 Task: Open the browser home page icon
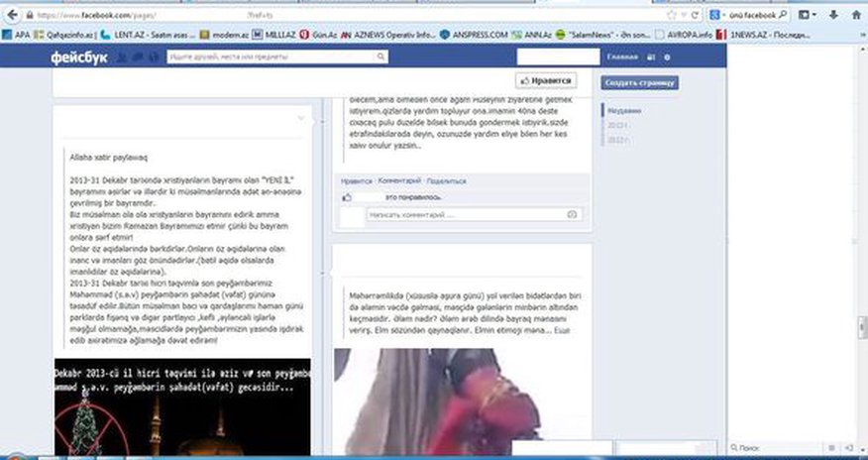(x=856, y=15)
